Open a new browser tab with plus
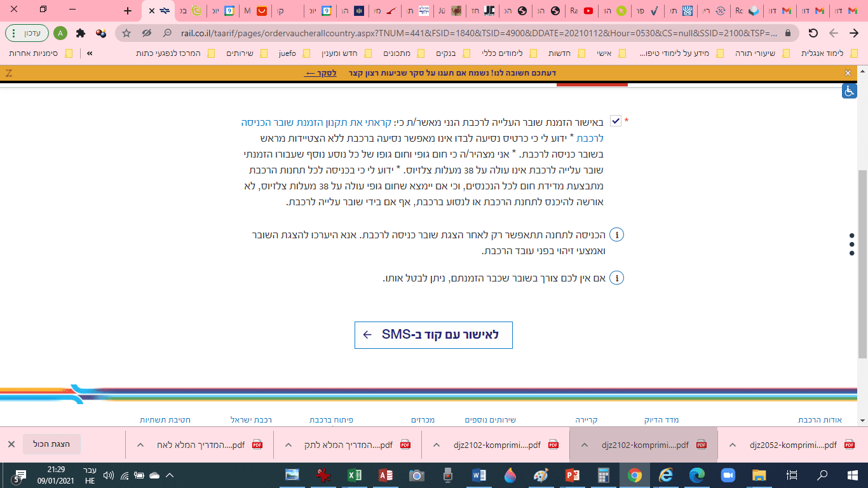868x488 pixels. [128, 11]
